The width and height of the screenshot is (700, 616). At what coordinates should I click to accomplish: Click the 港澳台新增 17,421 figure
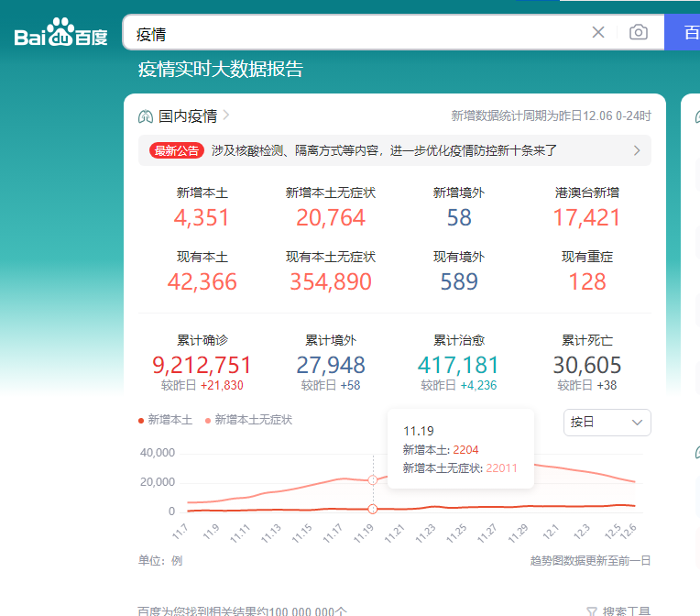(586, 217)
